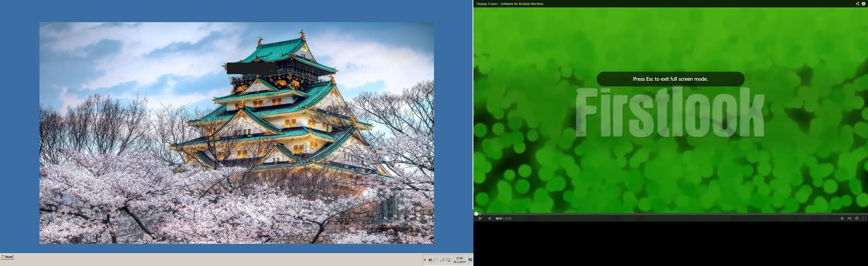
Task: Expand hidden system tray icons
Action: coord(425,260)
